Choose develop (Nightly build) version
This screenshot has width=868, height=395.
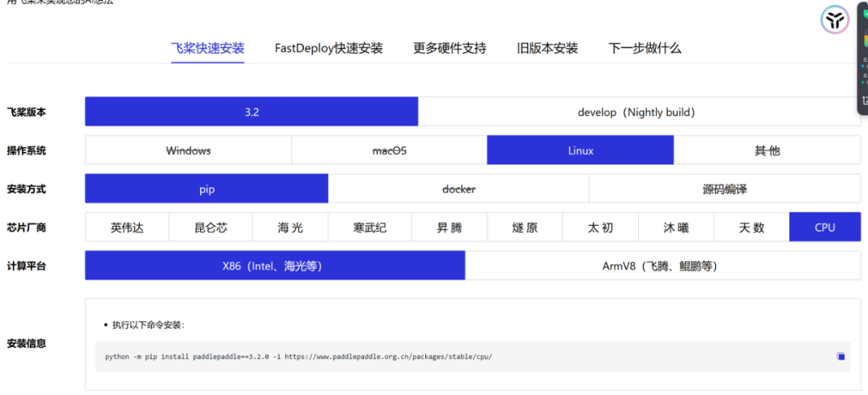point(640,112)
